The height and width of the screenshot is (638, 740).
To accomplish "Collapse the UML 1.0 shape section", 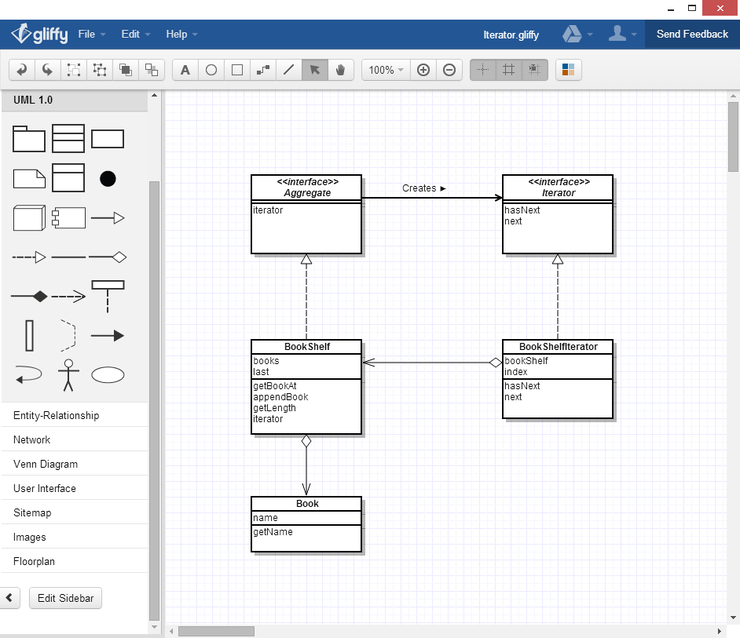I will click(x=74, y=100).
